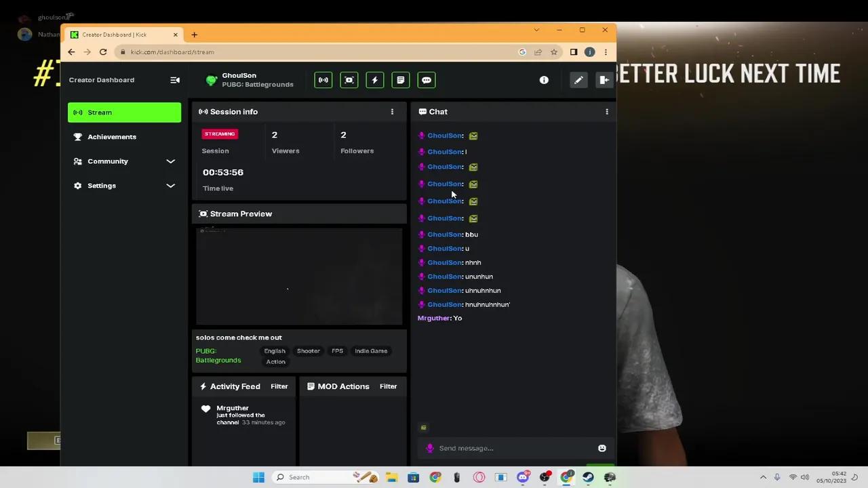868x488 pixels.
Task: Click the 00:53:56 time live value
Action: tap(223, 172)
